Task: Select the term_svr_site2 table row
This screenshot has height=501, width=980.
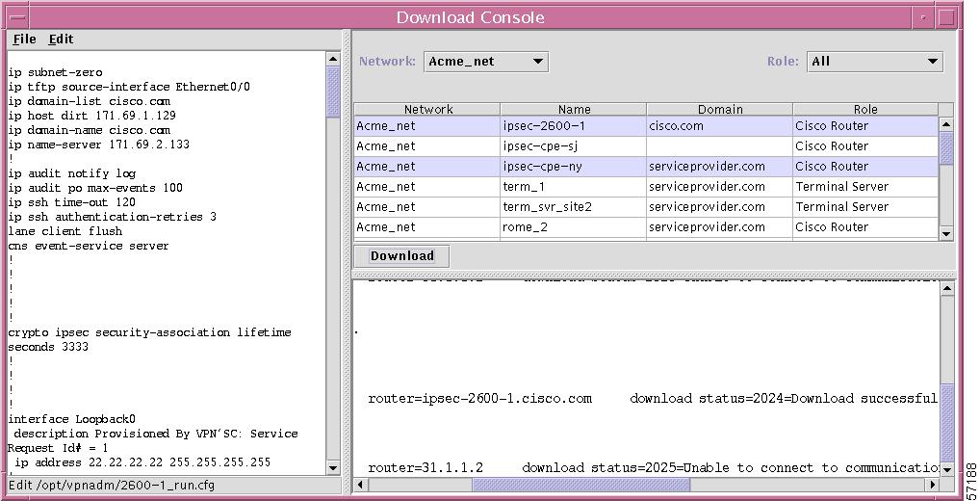Action: (x=646, y=207)
